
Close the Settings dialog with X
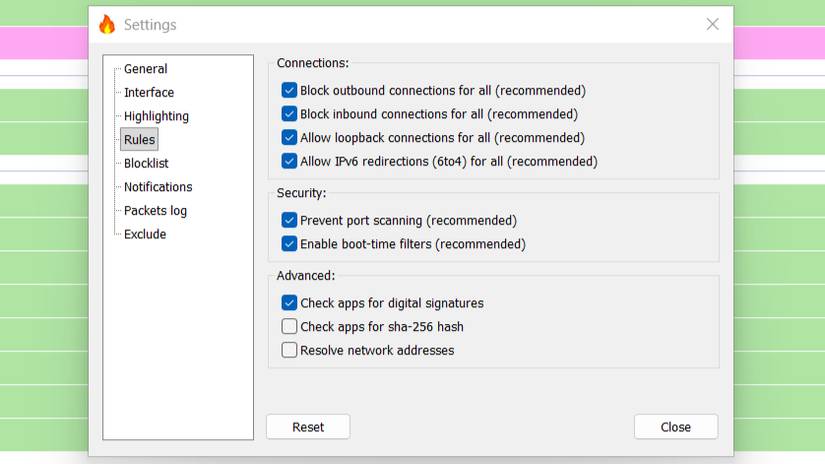(x=712, y=24)
